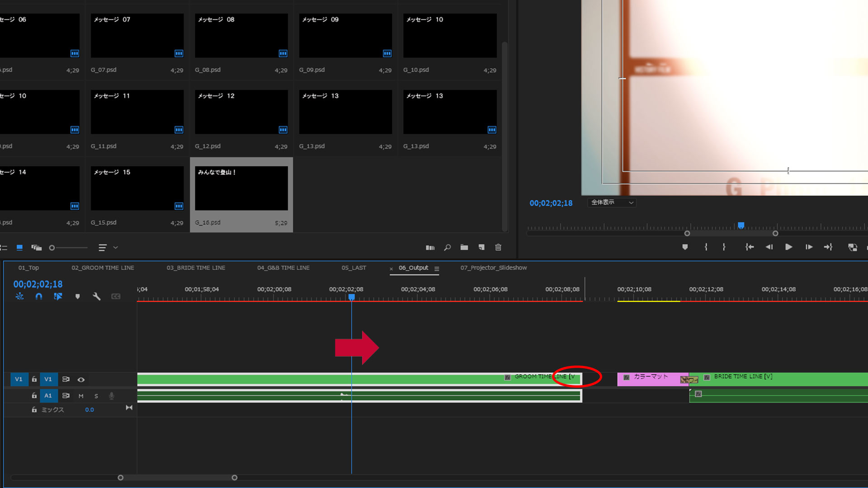The height and width of the screenshot is (488, 868).
Task: Click Mix volume value 0.0
Action: point(90,410)
